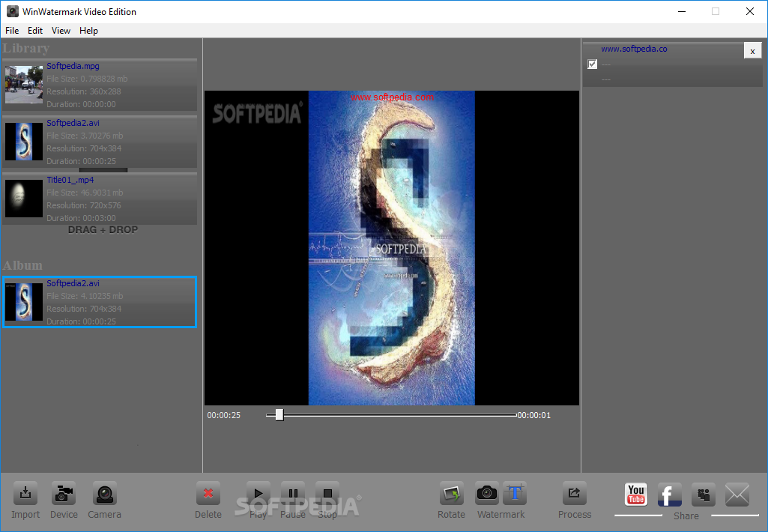Viewport: 768px width, 532px height.
Task: Open the Device capture tool
Action: (x=64, y=494)
